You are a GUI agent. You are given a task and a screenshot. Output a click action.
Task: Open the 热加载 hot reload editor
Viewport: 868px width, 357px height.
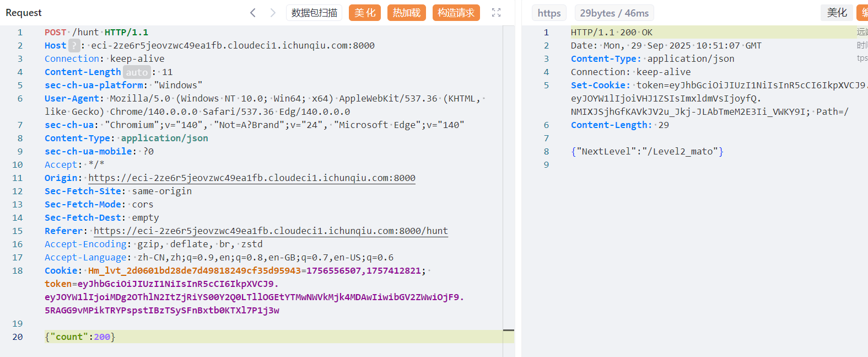coord(407,13)
